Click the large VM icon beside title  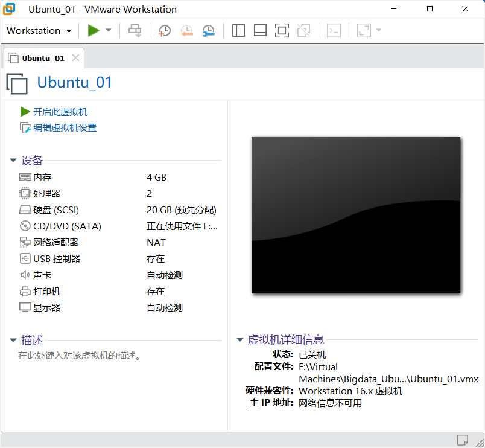[17, 83]
